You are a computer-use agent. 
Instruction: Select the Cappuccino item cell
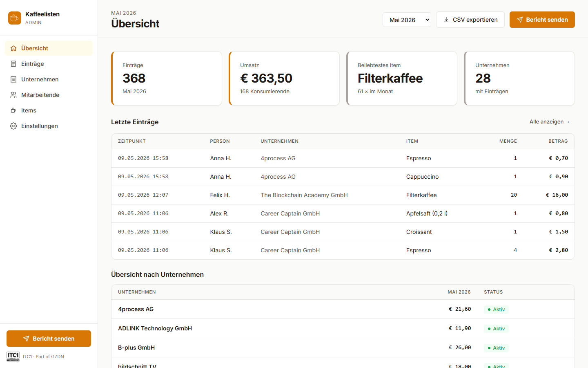(x=422, y=177)
